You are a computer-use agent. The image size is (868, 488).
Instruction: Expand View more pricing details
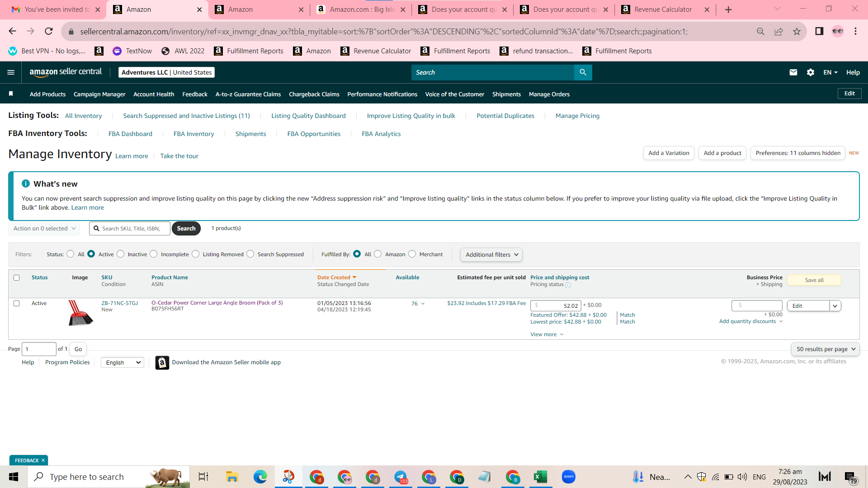547,335
